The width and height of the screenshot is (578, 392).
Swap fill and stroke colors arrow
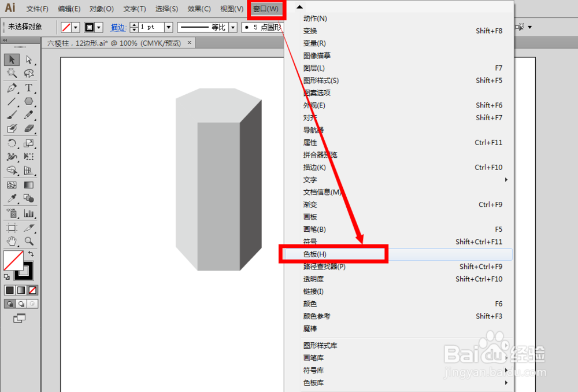(x=31, y=254)
